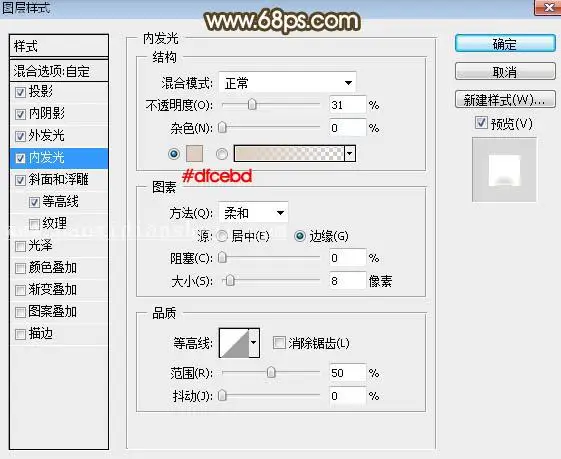This screenshot has width=561, height=459.
Task: Enable the 纹理 texture checkbox
Action: tap(34, 224)
